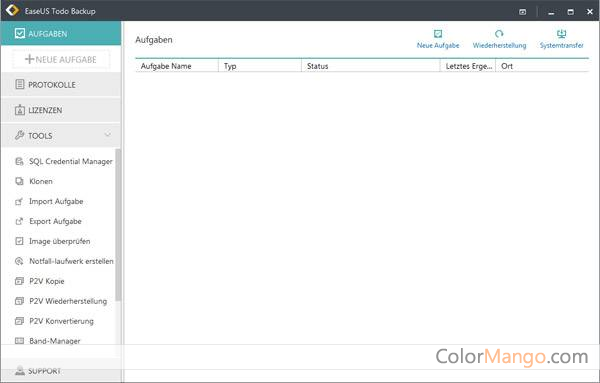
Task: Select Image überprüfen tool
Action: point(52,241)
